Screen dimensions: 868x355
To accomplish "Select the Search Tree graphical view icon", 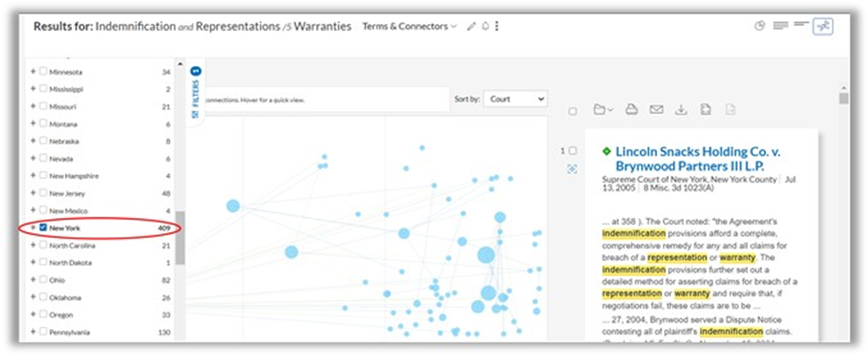I will (823, 26).
